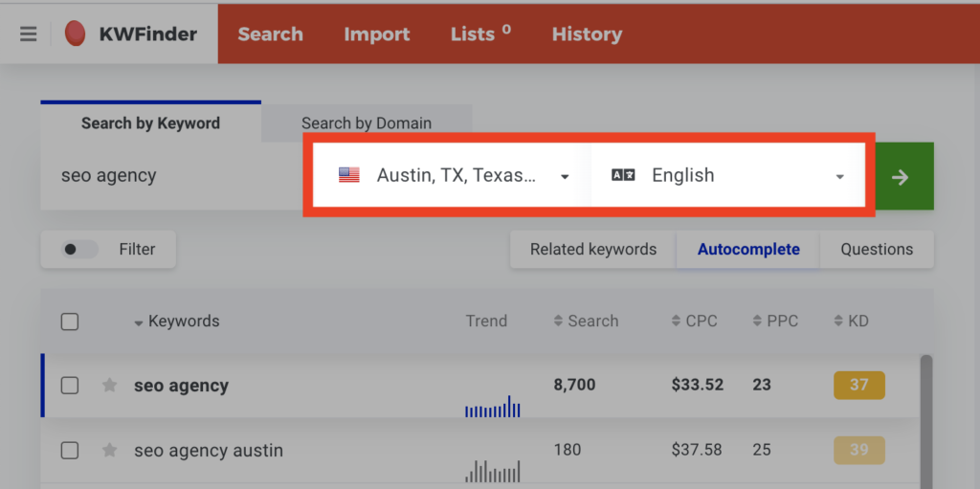This screenshot has width=980, height=489.
Task: Switch to Search by Keyword tab
Action: coord(150,123)
